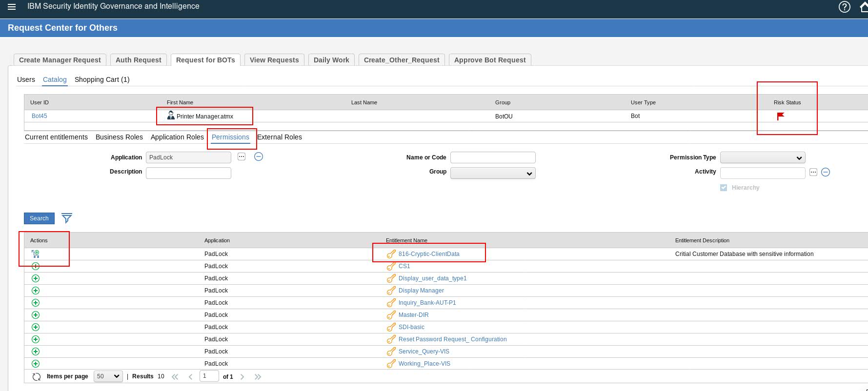The image size is (868, 391).
Task: Open Activity lookup ellipsis button
Action: [813, 172]
